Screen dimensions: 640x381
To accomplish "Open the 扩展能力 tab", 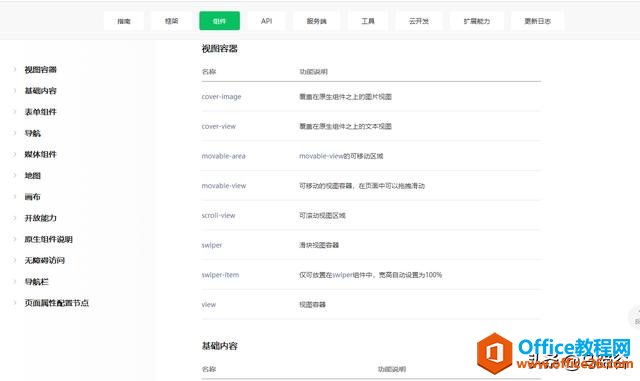I will click(x=477, y=21).
